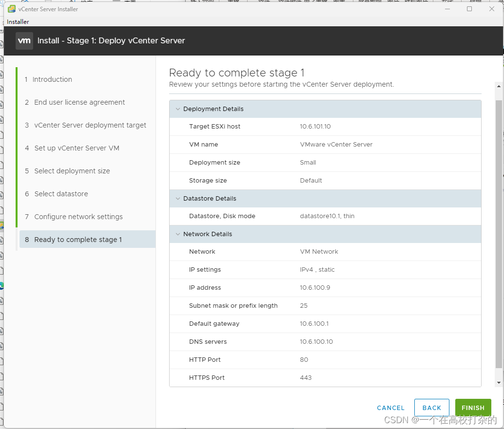504x429 pixels.
Task: Click the scrollbar down arrow
Action: pyautogui.click(x=499, y=383)
